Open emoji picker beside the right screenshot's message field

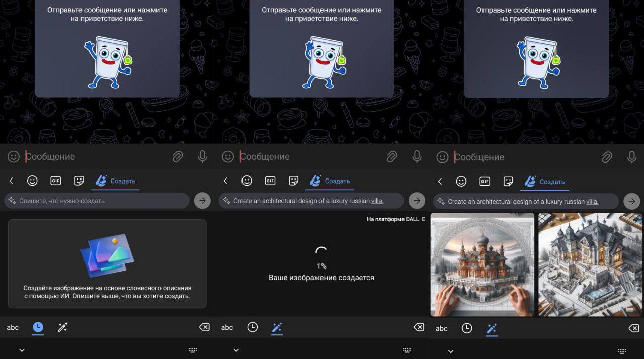442,157
